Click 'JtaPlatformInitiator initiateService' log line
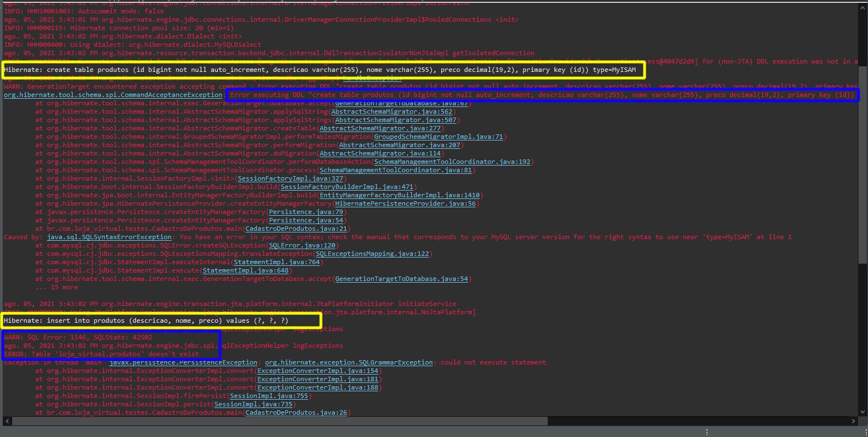The image size is (868, 437). point(230,304)
